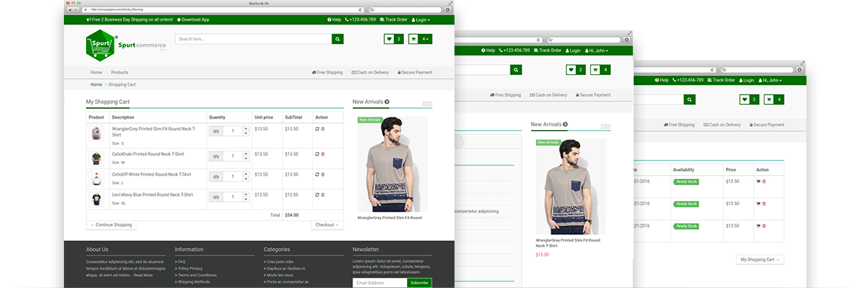The height and width of the screenshot is (288, 868).
Task: Click the search magnifier button in front window
Action: (x=338, y=39)
